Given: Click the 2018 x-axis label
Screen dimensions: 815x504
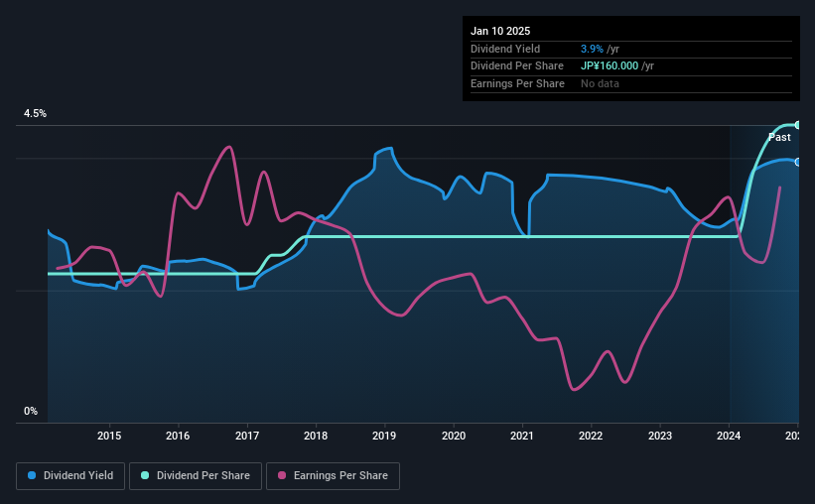Looking at the screenshot, I should pos(316,436).
